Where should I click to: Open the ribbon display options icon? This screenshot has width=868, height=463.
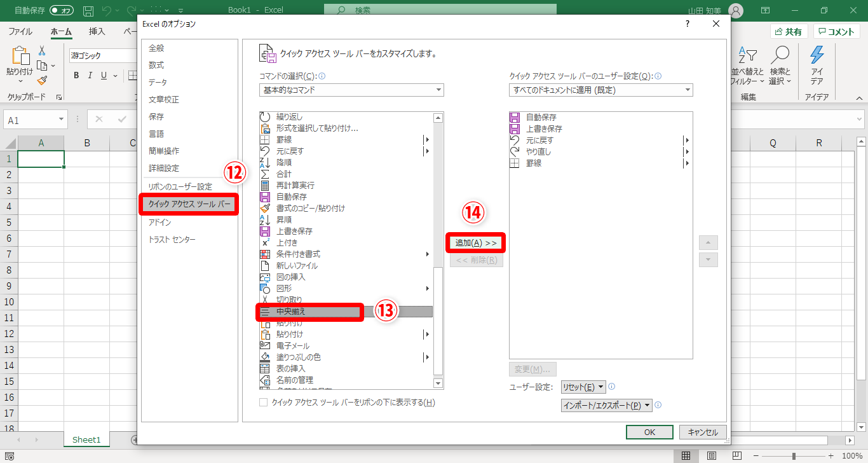pyautogui.click(x=765, y=11)
